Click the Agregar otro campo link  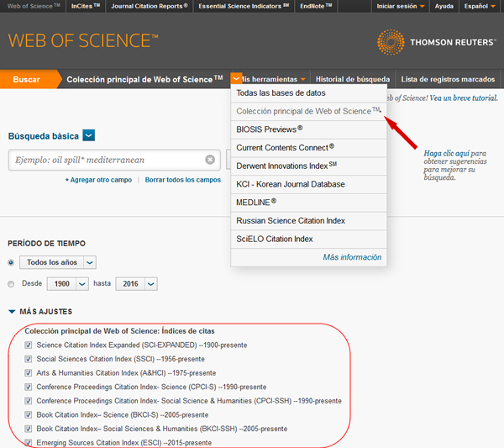(x=101, y=180)
